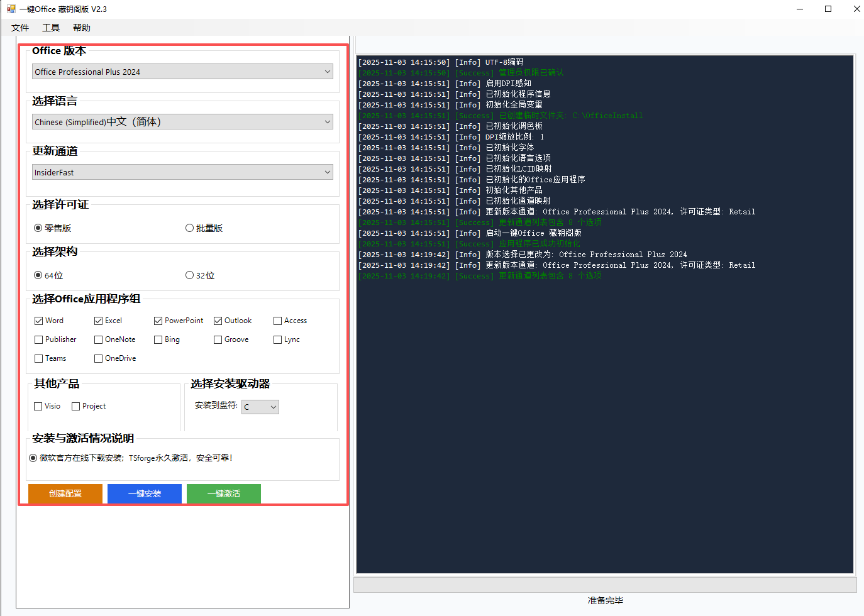Click the app icon in the title bar
This screenshot has width=864, height=616.
11,9
